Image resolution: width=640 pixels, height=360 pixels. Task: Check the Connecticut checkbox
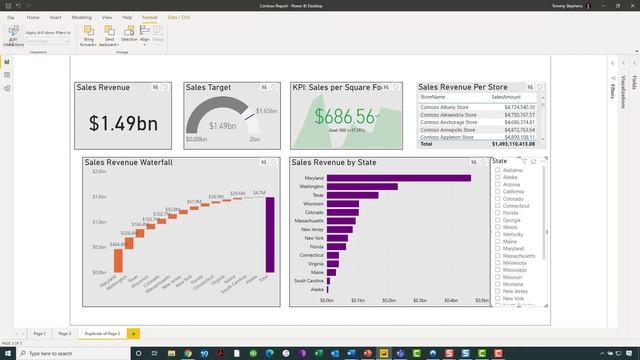coord(498,206)
